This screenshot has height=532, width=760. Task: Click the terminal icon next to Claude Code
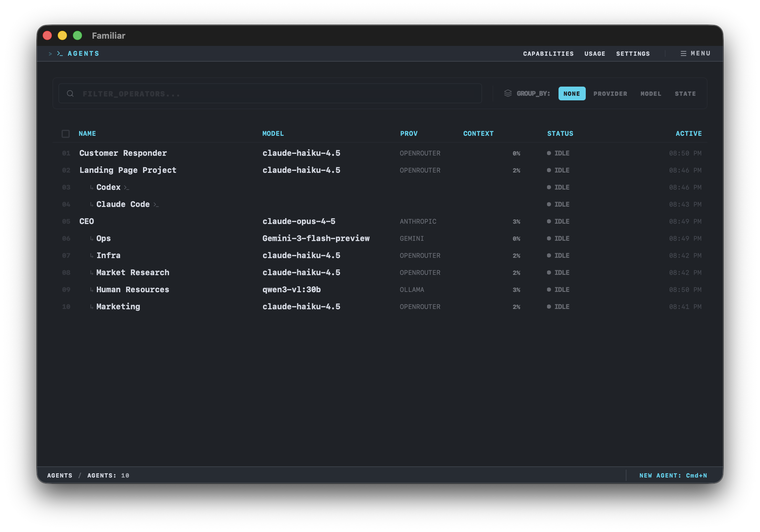tap(156, 204)
